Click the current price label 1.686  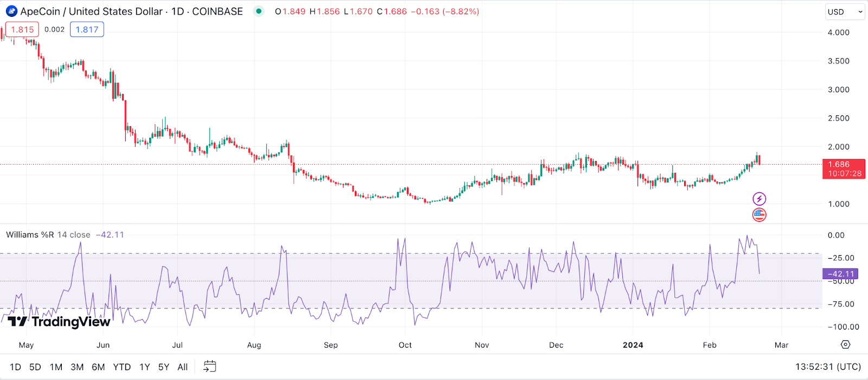click(x=844, y=169)
